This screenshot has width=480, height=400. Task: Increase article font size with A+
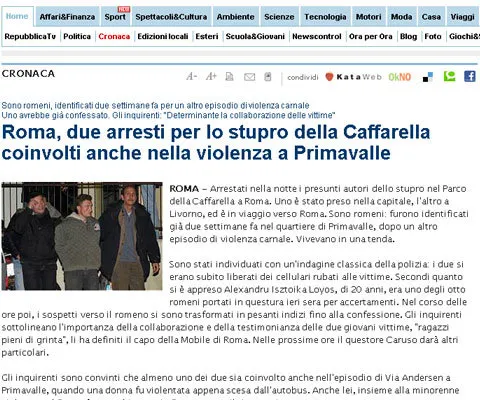click(x=211, y=77)
